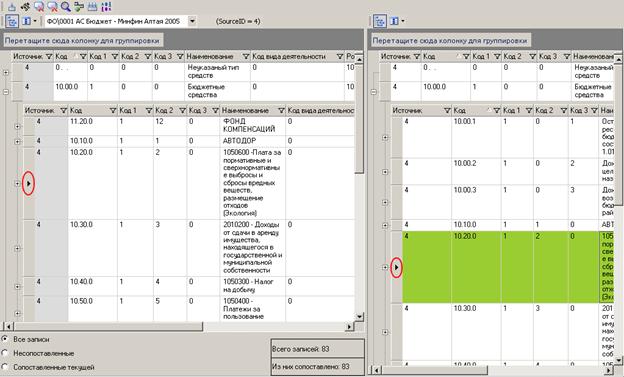This screenshot has width=624, height=377.
Task: Select the 'Все записи' radio button
Action: [5, 339]
